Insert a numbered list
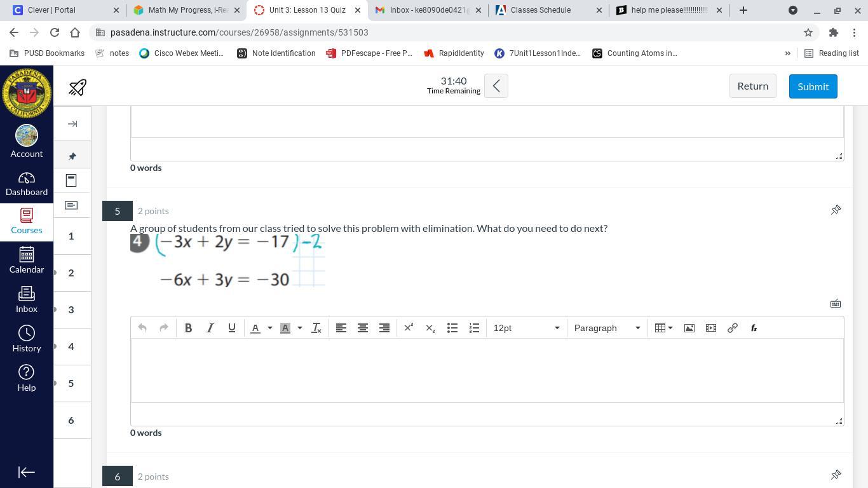 coord(474,328)
